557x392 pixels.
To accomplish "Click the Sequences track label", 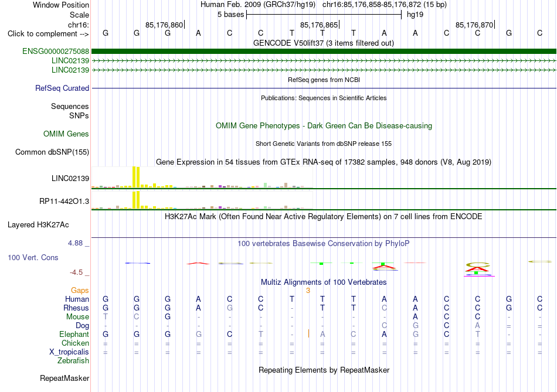I will (70, 107).
